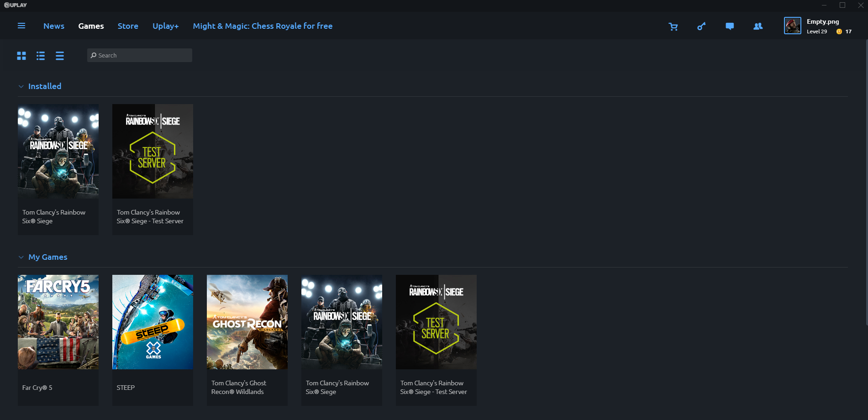Switch to detailed list view
Viewport: 868px width, 420px height.
[41, 56]
